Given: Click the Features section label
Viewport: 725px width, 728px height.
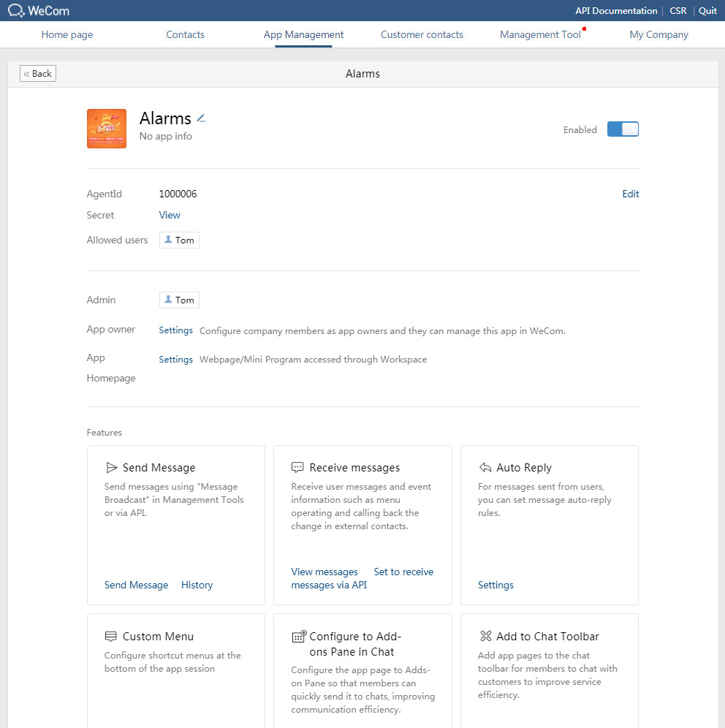Looking at the screenshot, I should coord(104,432).
